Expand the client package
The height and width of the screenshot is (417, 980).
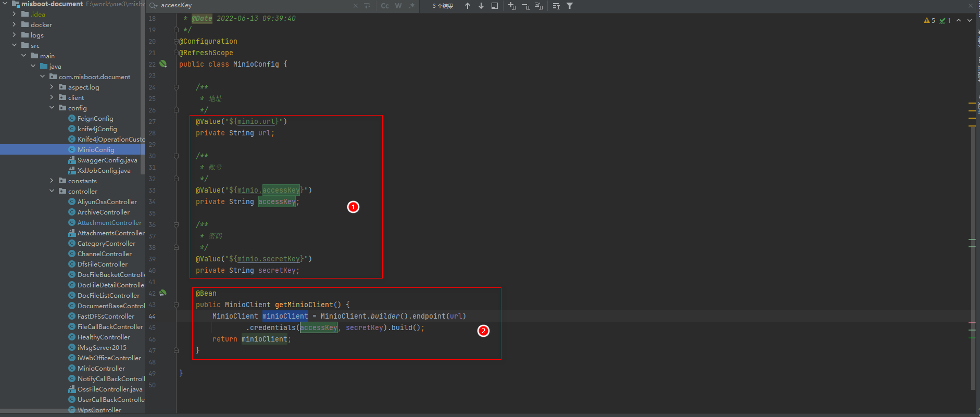click(52, 97)
